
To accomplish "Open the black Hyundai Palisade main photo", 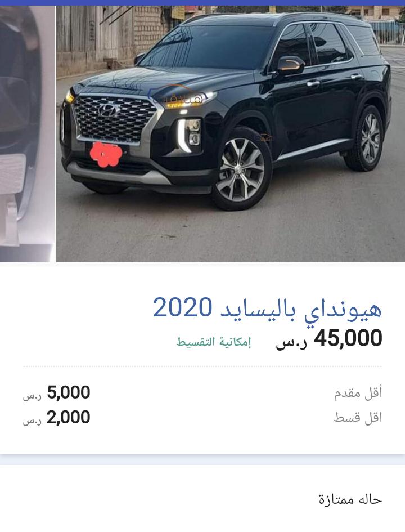I will coord(231,133).
